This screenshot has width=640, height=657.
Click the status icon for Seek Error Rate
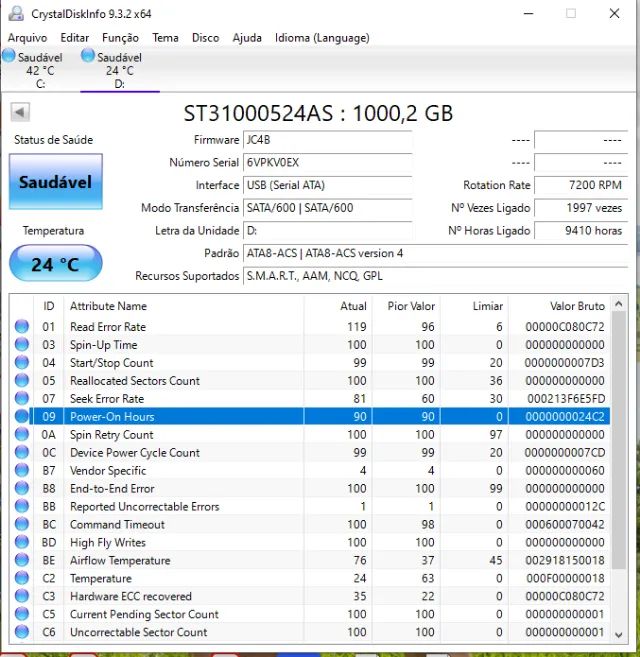(22, 398)
